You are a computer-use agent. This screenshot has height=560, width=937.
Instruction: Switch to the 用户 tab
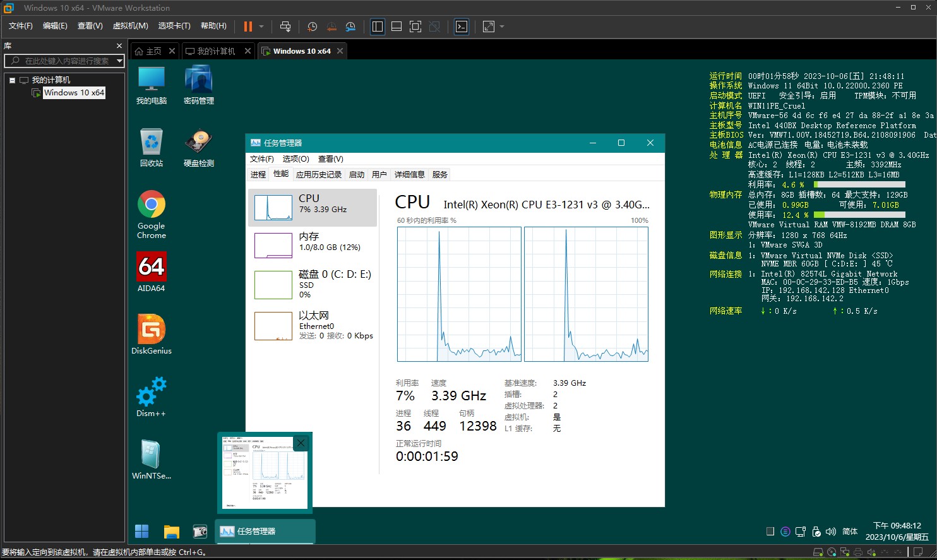[379, 175]
